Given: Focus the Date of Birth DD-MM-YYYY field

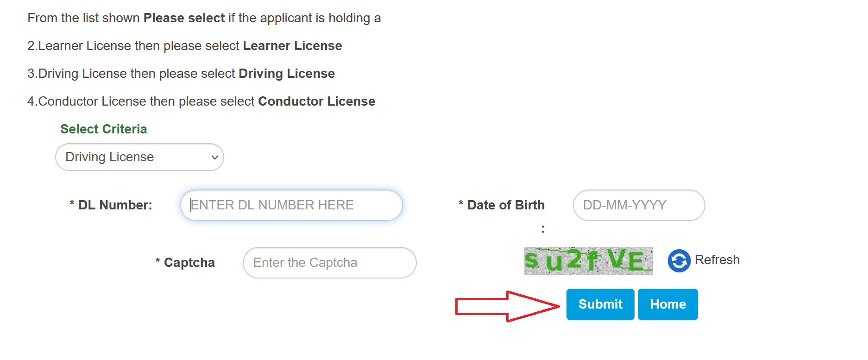Looking at the screenshot, I should point(638,205).
